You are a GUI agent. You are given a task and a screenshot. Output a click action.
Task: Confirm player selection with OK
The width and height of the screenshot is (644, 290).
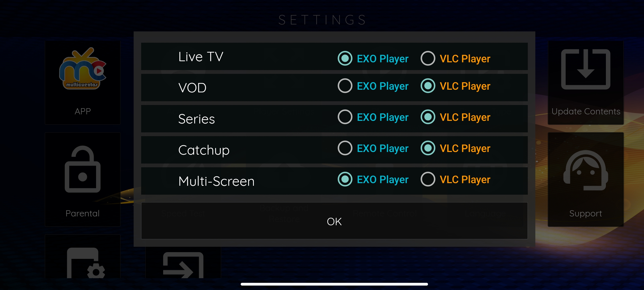click(334, 221)
